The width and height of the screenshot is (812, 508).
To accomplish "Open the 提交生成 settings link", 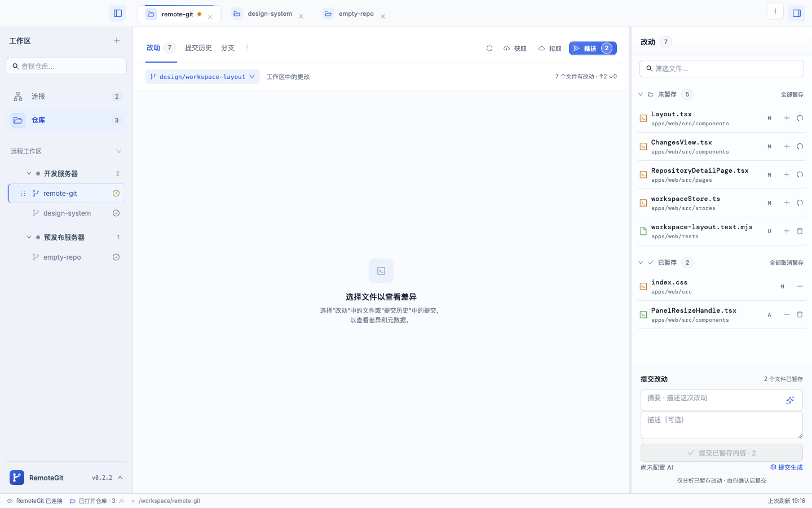I will [787, 467].
